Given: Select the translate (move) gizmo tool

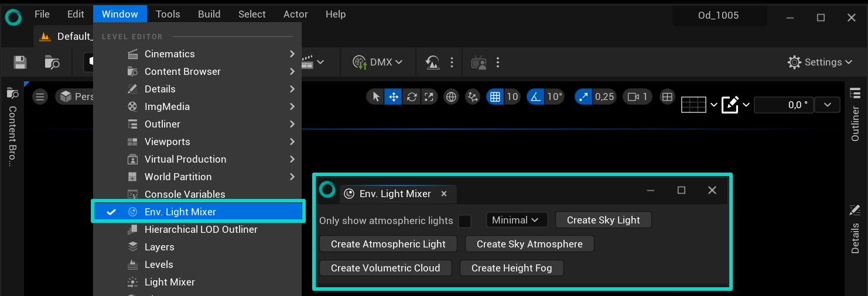Looking at the screenshot, I should pos(394,97).
